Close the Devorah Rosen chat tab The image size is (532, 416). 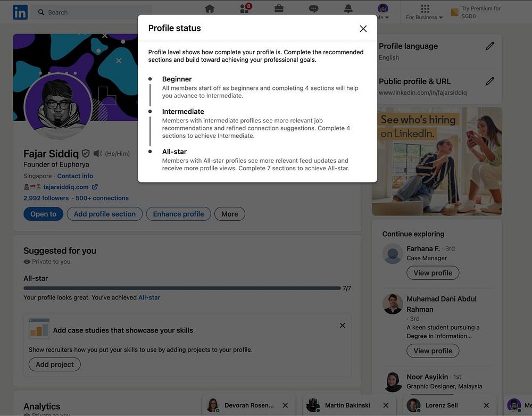click(x=285, y=405)
